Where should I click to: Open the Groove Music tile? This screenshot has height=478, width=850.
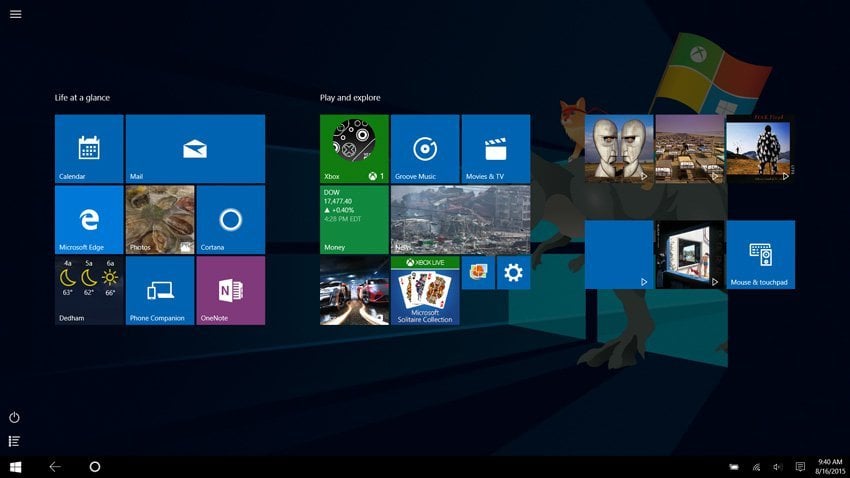[425, 148]
